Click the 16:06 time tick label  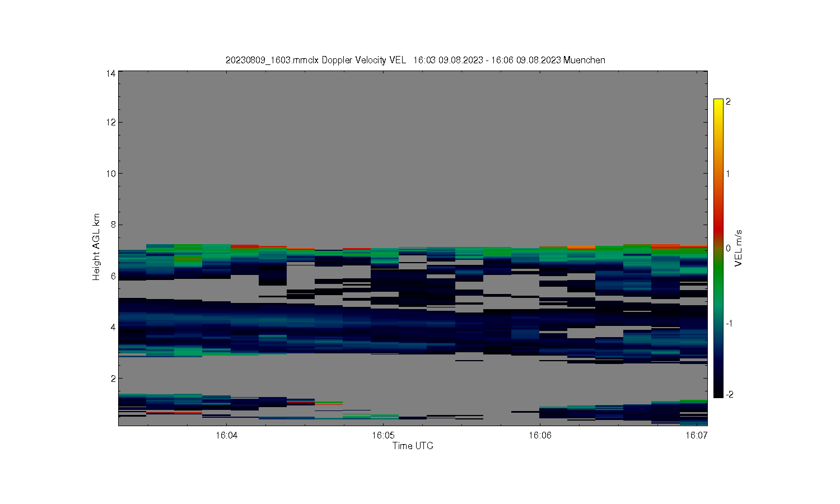(x=540, y=436)
